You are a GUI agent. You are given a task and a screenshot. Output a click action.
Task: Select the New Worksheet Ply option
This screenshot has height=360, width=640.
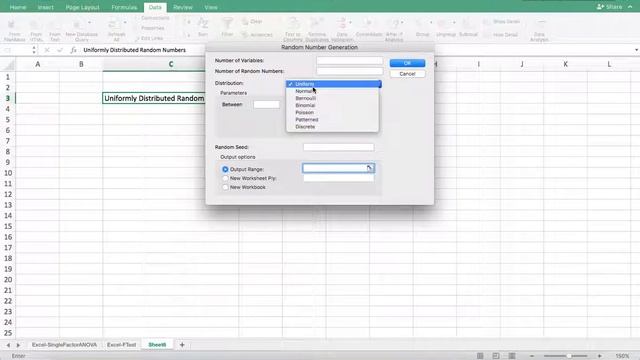point(225,178)
